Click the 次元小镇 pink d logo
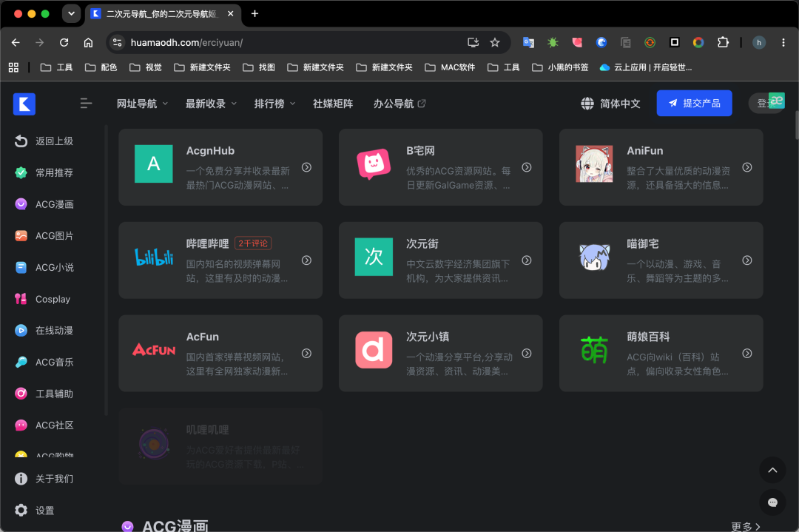 click(374, 349)
